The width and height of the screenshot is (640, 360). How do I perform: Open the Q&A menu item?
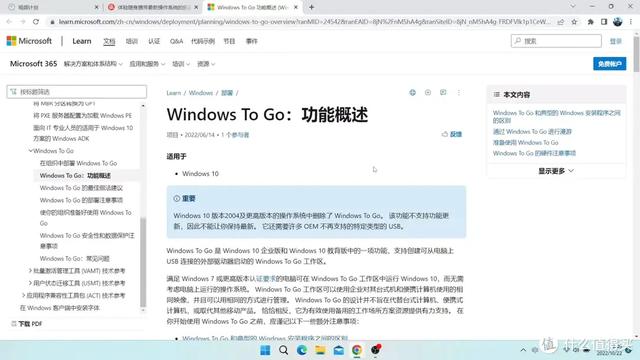click(176, 41)
